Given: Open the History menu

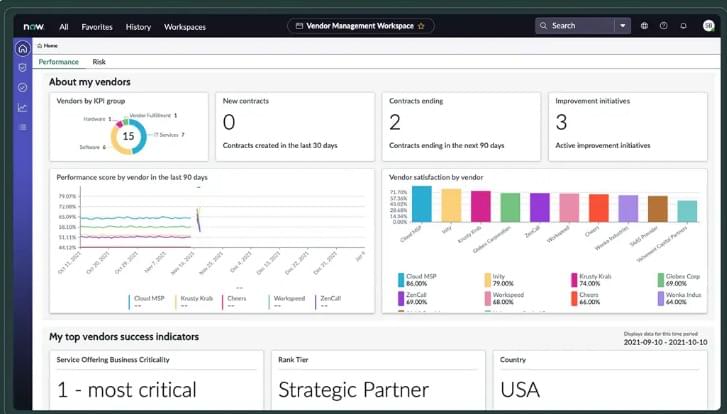Looking at the screenshot, I should point(138,27).
